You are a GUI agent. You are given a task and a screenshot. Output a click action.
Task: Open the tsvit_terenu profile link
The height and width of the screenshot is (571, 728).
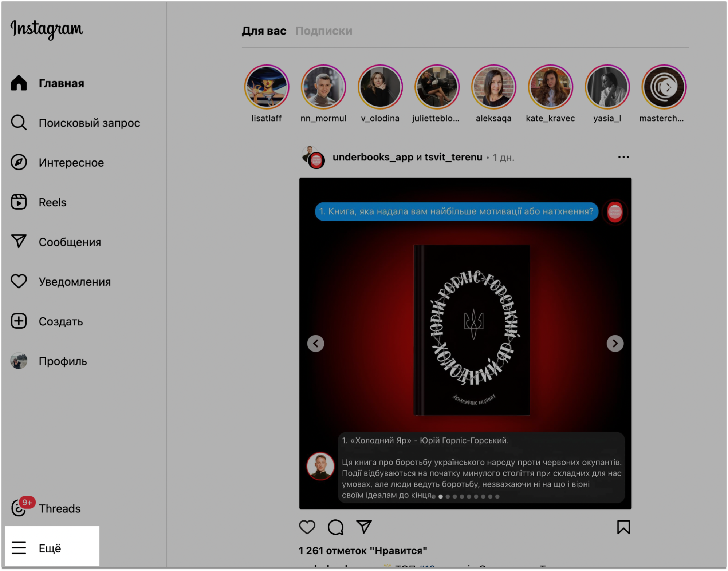point(453,157)
